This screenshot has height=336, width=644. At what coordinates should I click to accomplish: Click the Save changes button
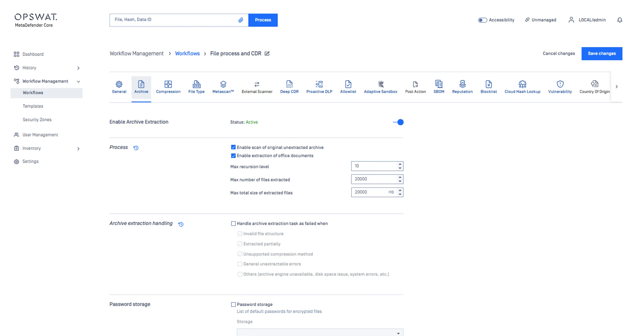pyautogui.click(x=602, y=53)
